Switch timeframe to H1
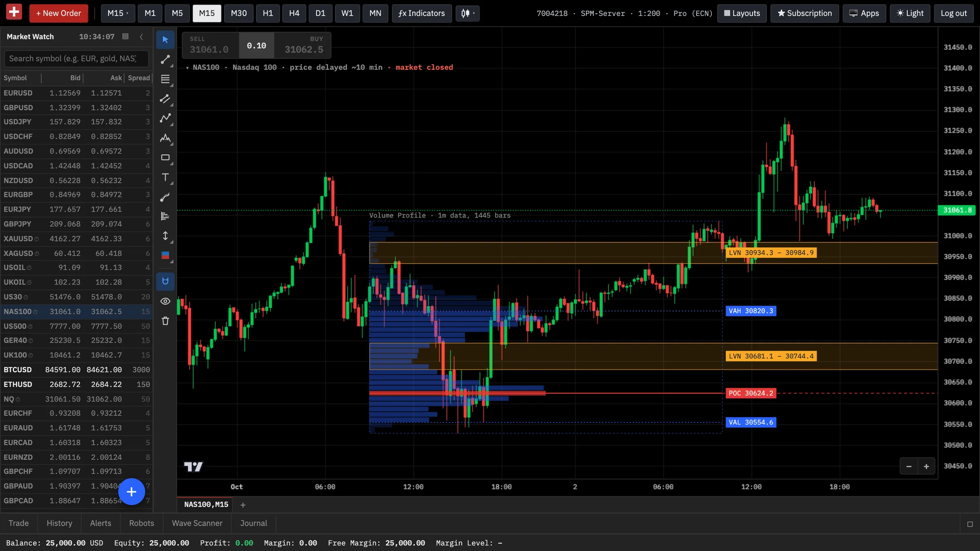 [x=268, y=13]
